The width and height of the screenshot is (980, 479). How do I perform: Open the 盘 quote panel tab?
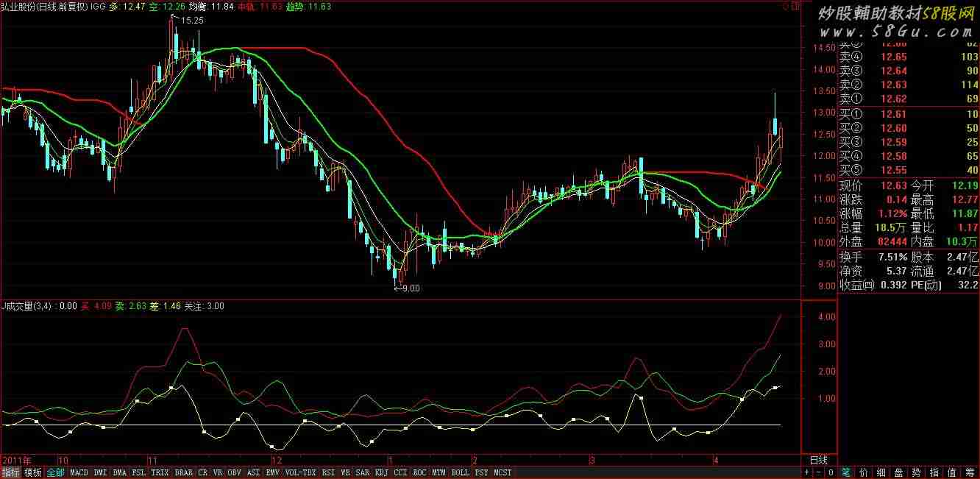coord(898,472)
